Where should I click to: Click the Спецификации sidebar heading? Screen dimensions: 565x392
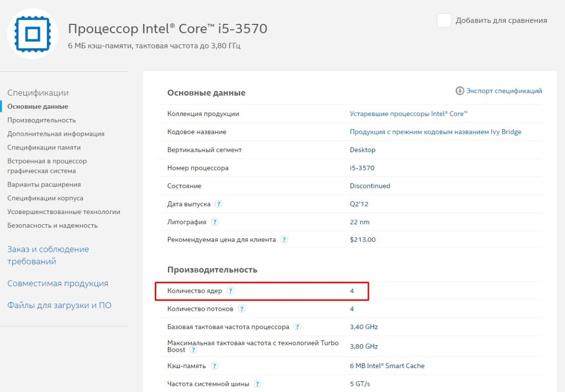tap(38, 93)
